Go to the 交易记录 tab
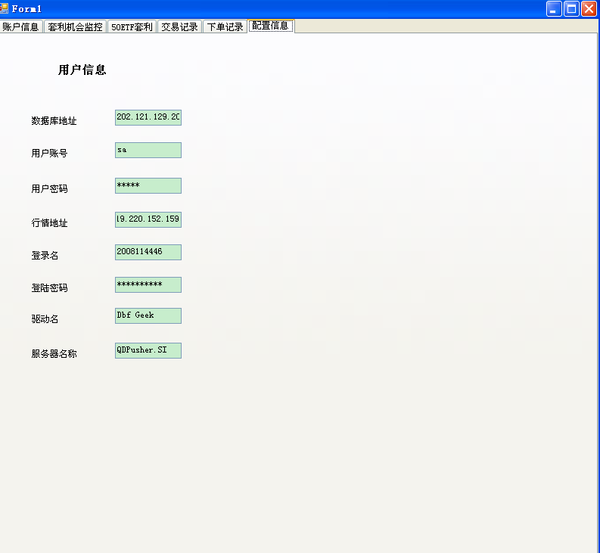Image resolution: width=600 pixels, height=553 pixels. [179, 27]
